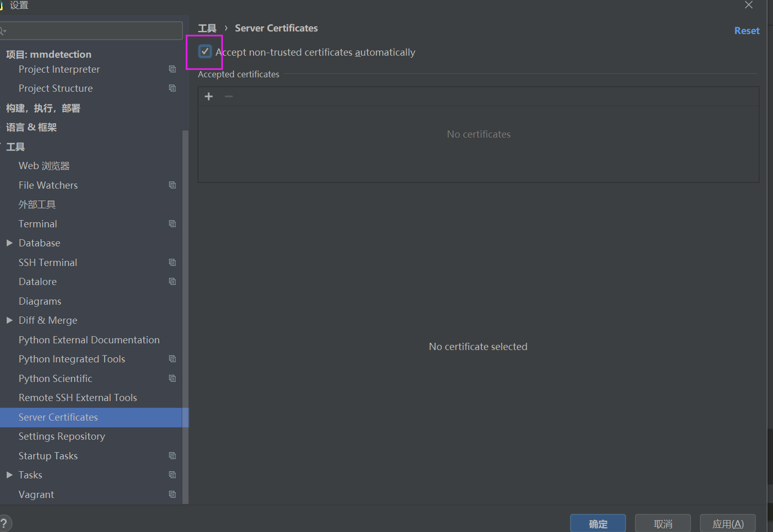Open the 工具 breadcrumb link
The image size is (773, 532).
click(207, 28)
